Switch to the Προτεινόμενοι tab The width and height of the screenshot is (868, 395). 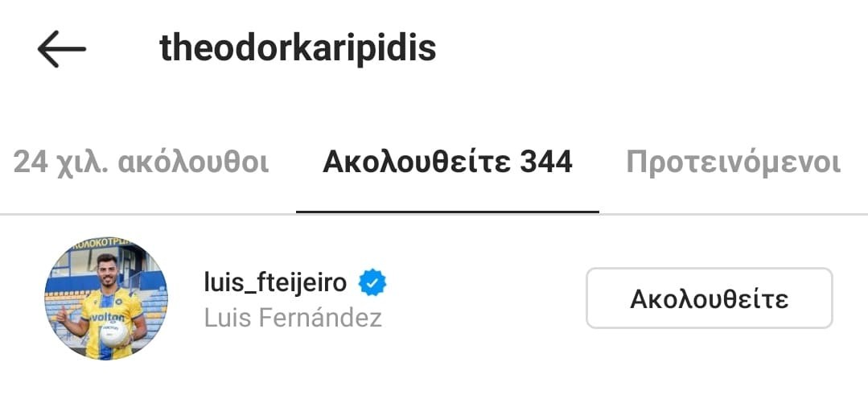point(734,162)
